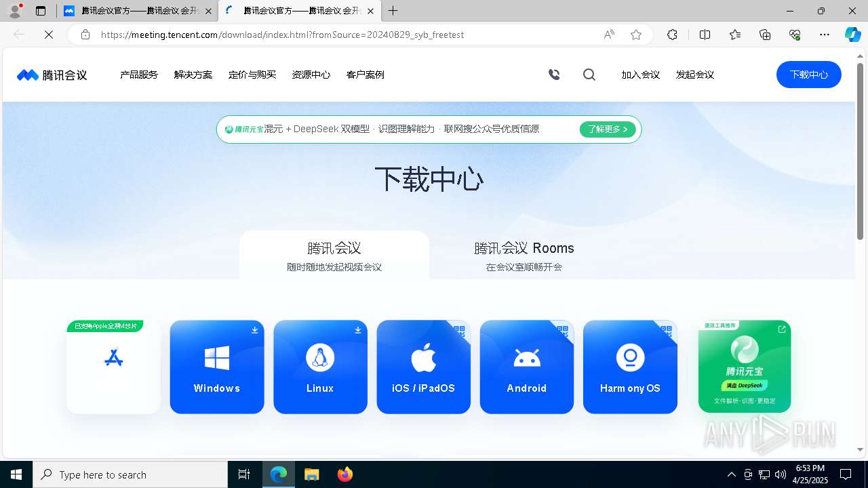868x488 pixels.
Task: Click the phone contact icon
Action: [x=554, y=75]
